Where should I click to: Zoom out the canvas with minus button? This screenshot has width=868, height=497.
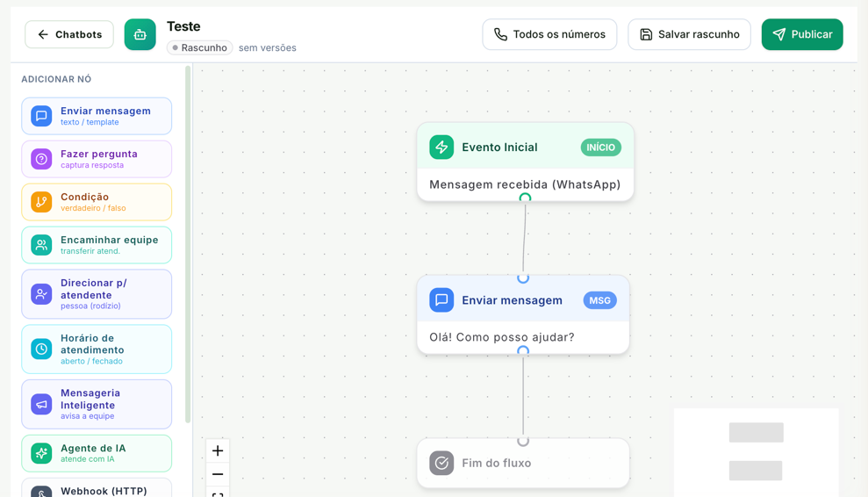click(x=218, y=474)
